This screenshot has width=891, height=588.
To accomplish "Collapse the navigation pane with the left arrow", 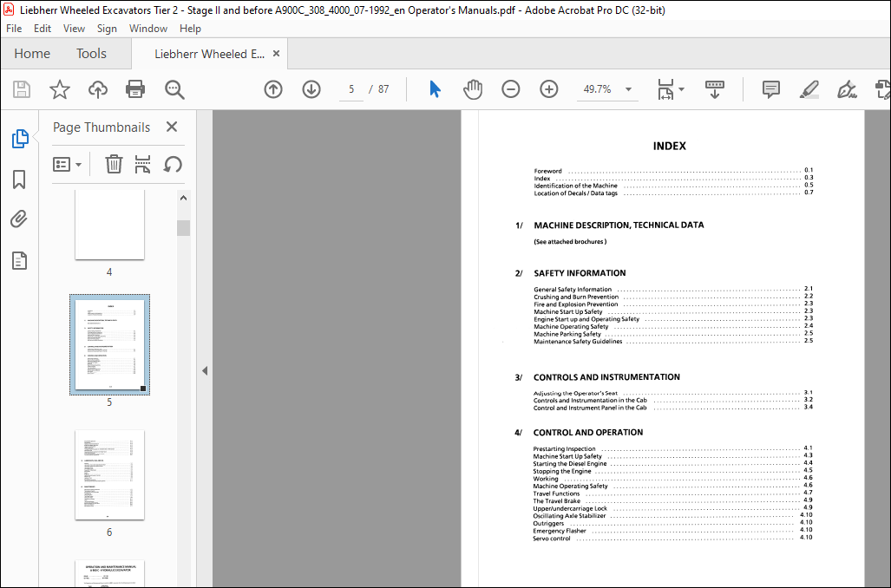I will click(205, 371).
